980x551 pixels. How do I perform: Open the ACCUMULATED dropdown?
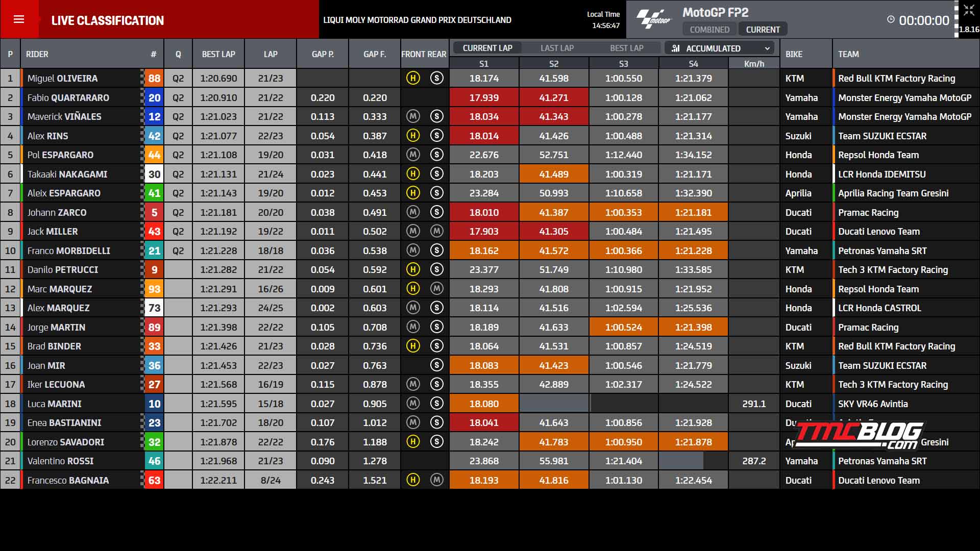tap(720, 48)
